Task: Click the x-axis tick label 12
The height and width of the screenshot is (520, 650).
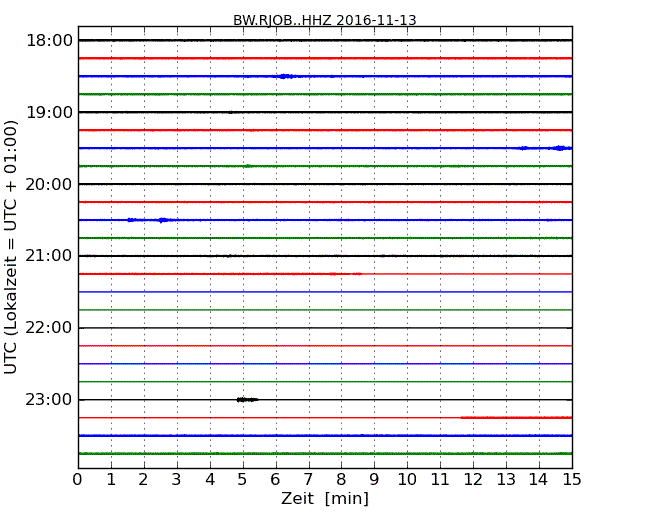Action: tap(473, 480)
